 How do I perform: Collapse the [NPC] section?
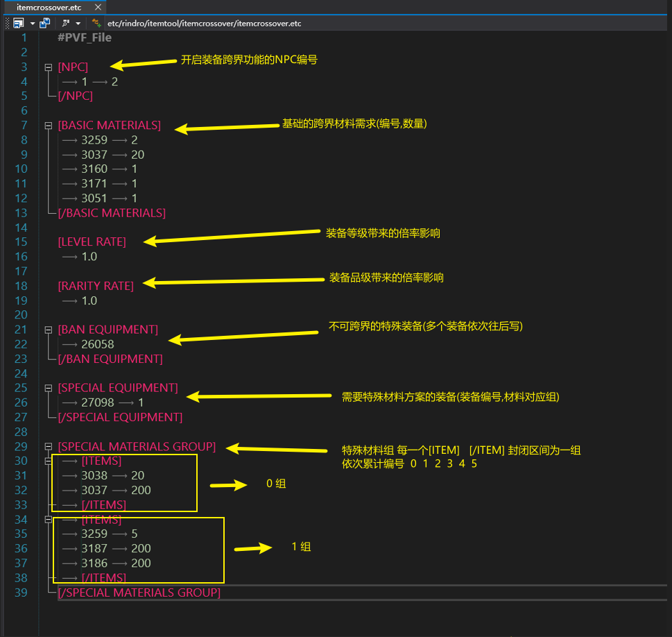coord(49,67)
